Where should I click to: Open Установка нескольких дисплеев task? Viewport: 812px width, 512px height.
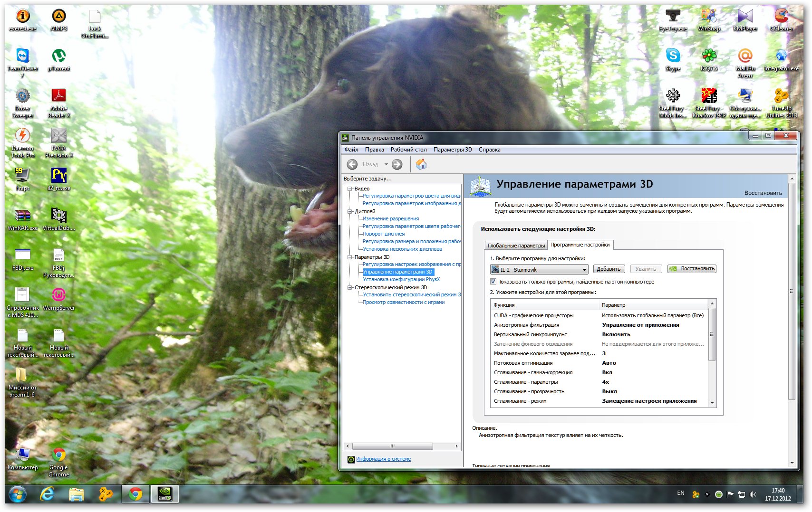402,249
